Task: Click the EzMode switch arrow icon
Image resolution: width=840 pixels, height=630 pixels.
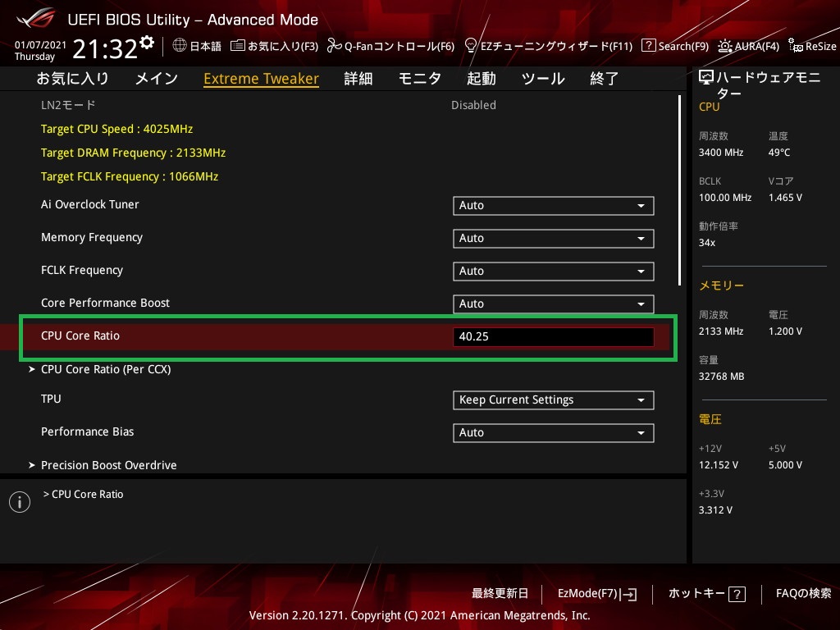Action: point(629,594)
